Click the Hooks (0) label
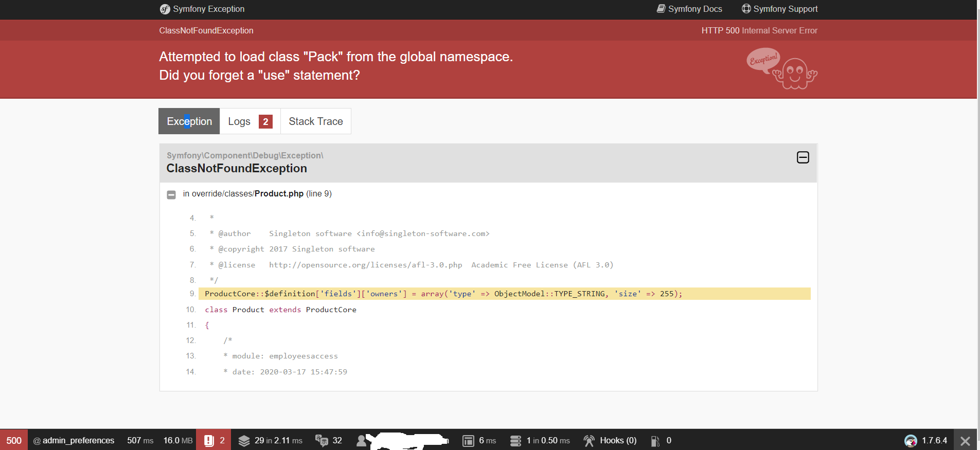 tap(618, 440)
